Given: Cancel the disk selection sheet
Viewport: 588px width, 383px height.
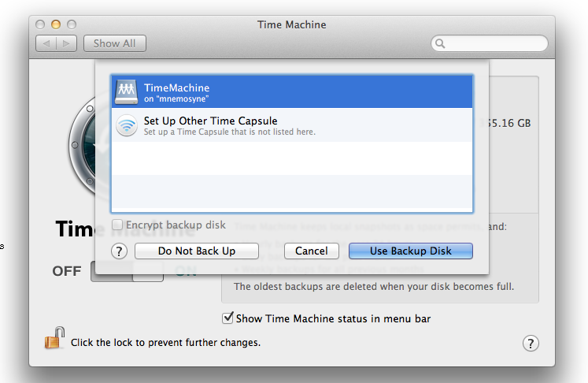Looking at the screenshot, I should pos(311,251).
